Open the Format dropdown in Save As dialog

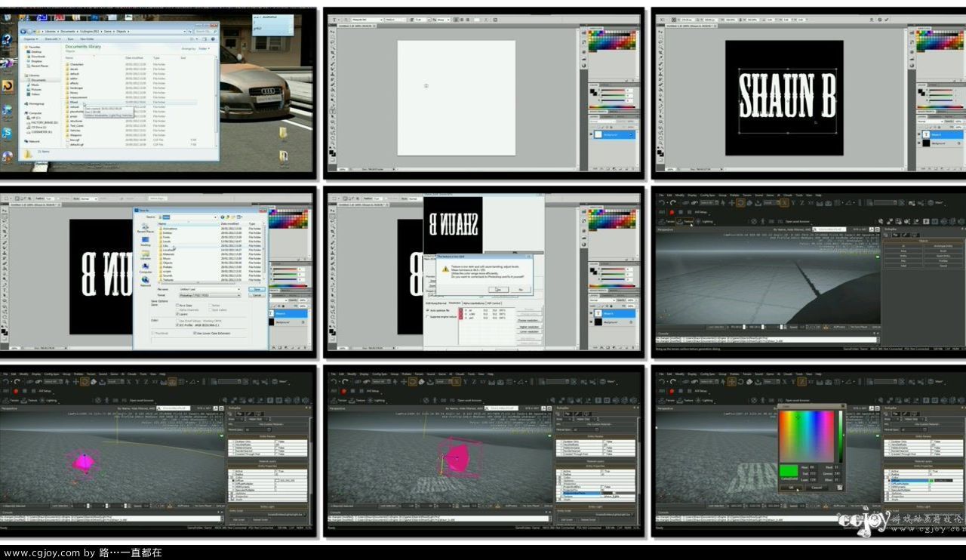click(x=210, y=295)
